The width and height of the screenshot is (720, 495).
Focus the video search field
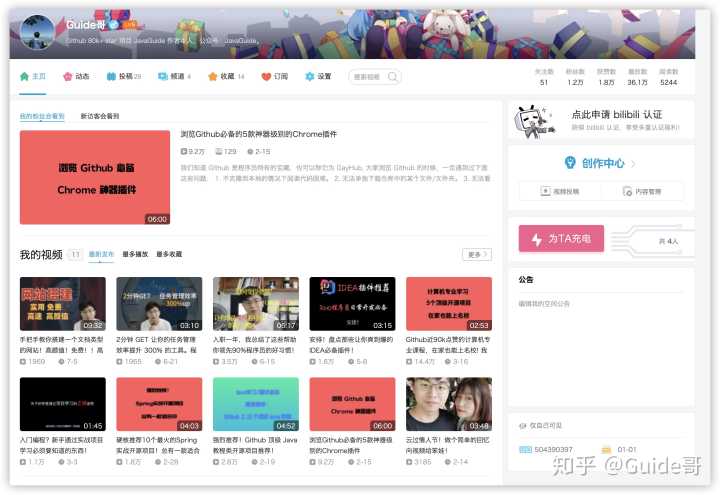pyautogui.click(x=375, y=77)
